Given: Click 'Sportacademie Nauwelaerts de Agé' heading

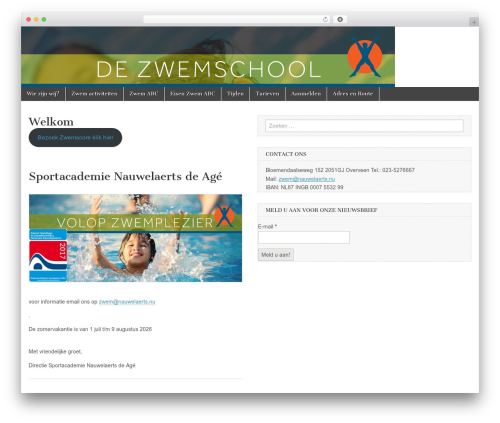Looking at the screenshot, I should [x=125, y=176].
